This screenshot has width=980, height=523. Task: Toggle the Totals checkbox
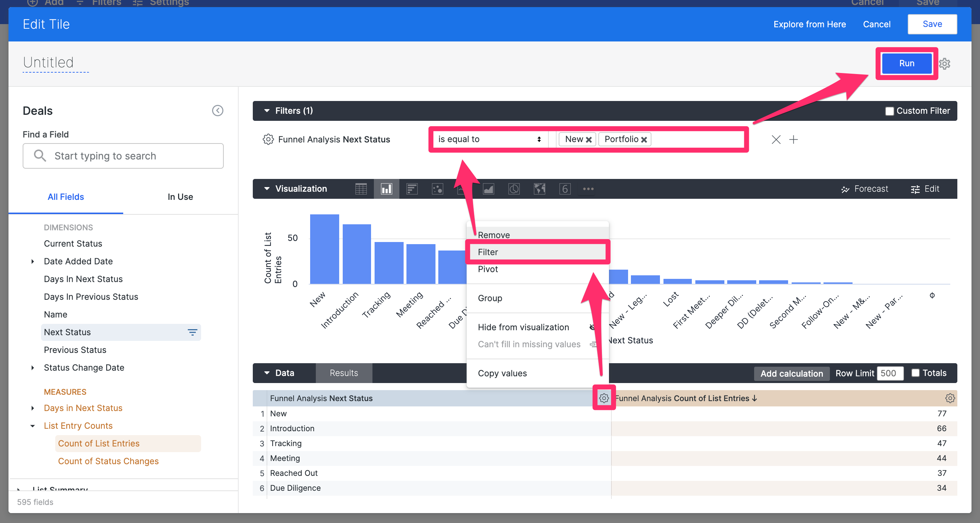pos(916,373)
